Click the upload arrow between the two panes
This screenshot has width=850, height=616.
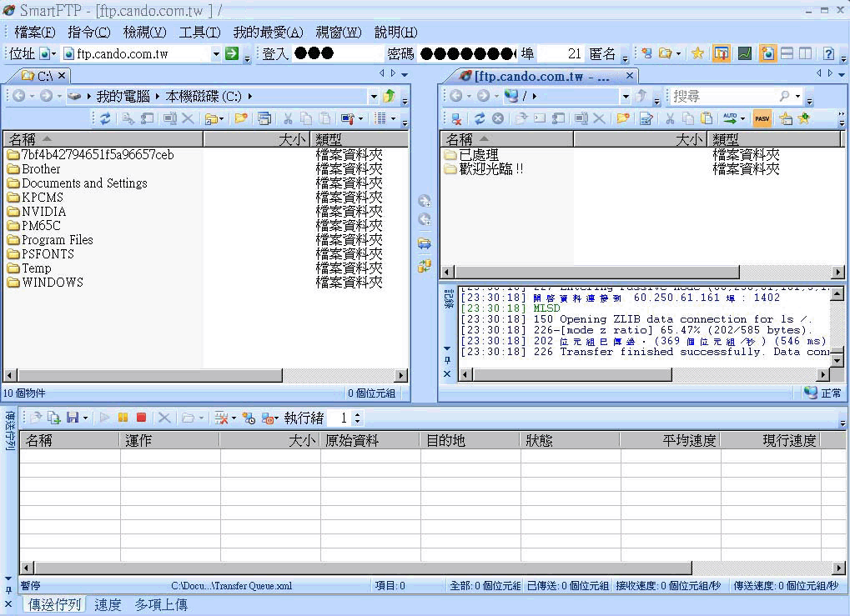[425, 201]
